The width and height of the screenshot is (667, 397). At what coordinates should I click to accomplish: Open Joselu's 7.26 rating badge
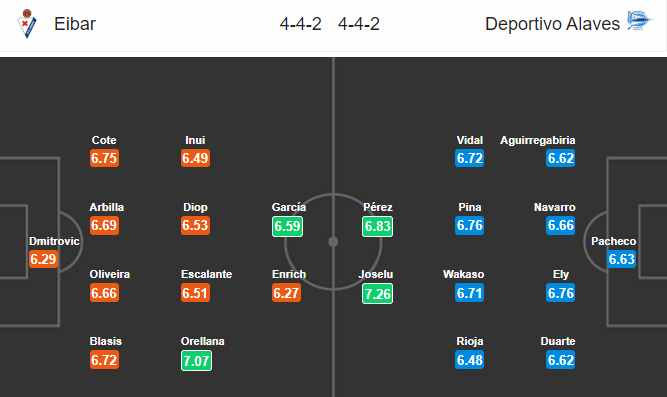point(378,294)
